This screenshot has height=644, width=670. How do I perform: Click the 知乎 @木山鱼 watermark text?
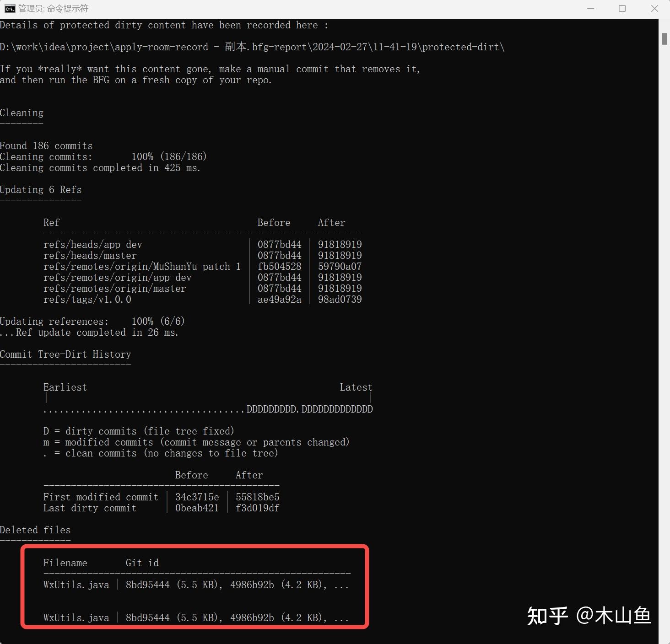[589, 616]
